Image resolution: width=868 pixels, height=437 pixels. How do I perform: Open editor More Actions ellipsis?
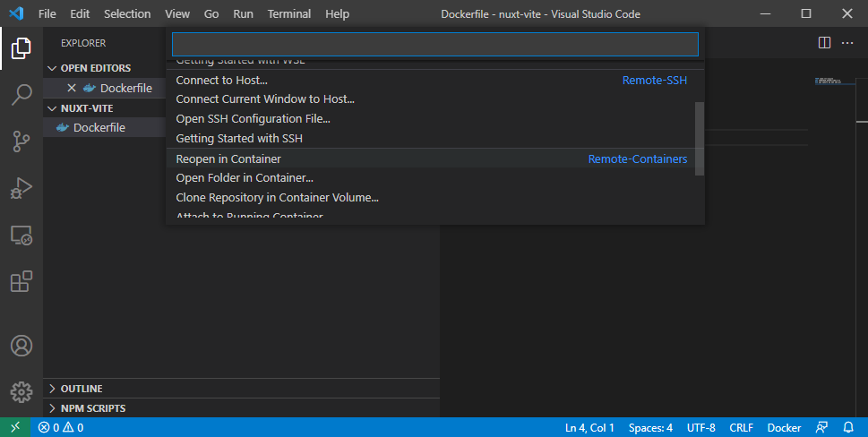pos(847,43)
